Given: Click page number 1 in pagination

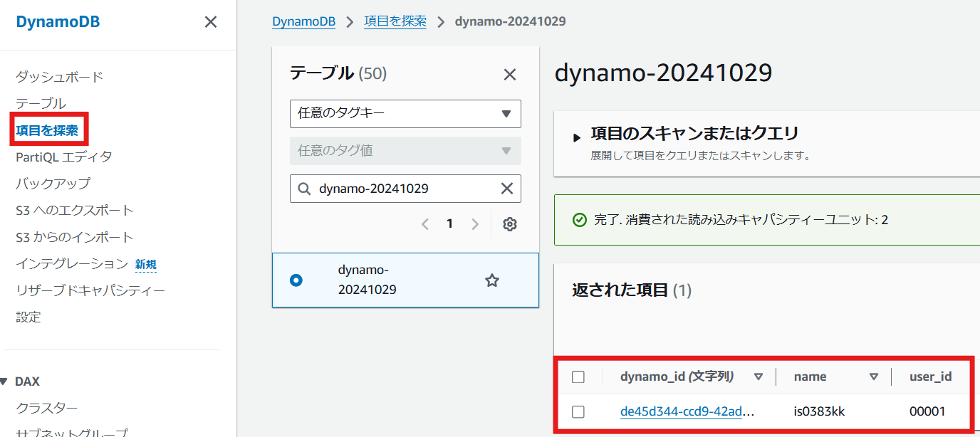Looking at the screenshot, I should click(449, 224).
